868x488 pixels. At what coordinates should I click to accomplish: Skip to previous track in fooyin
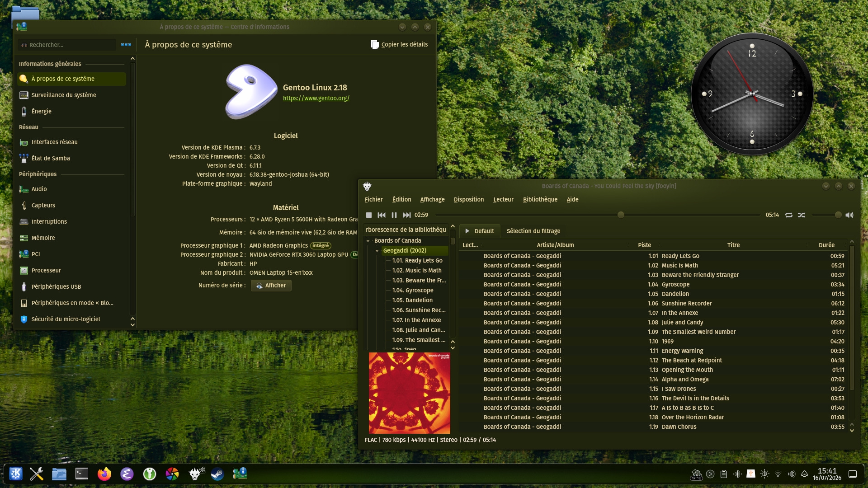pos(382,215)
